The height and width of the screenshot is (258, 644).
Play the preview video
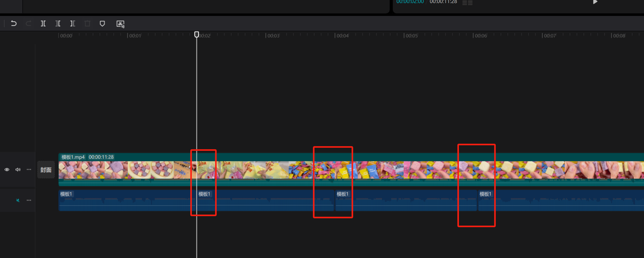[x=595, y=2]
